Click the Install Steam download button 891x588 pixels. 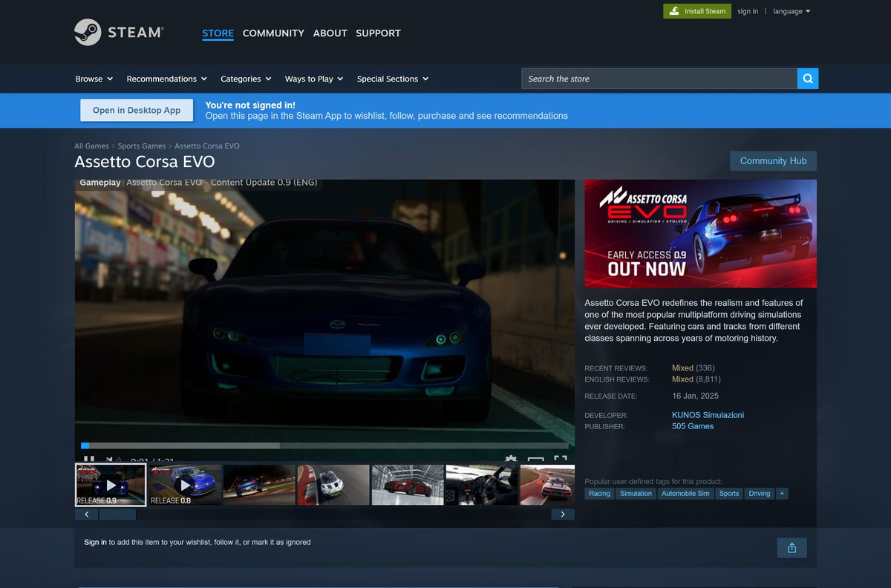(x=697, y=11)
